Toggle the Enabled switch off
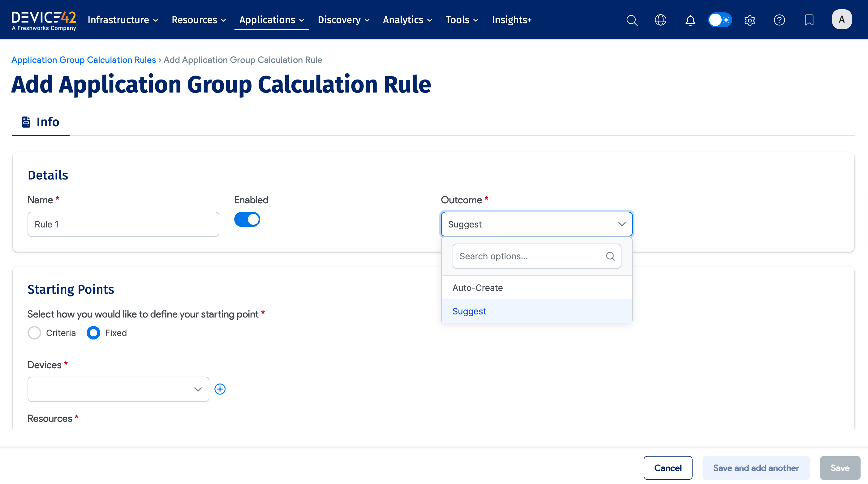 (x=247, y=219)
